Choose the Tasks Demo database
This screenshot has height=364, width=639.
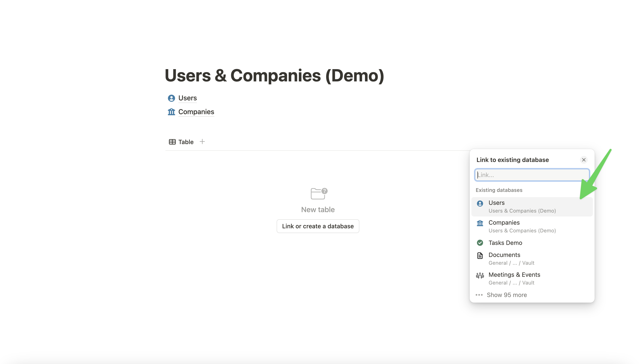click(532, 243)
